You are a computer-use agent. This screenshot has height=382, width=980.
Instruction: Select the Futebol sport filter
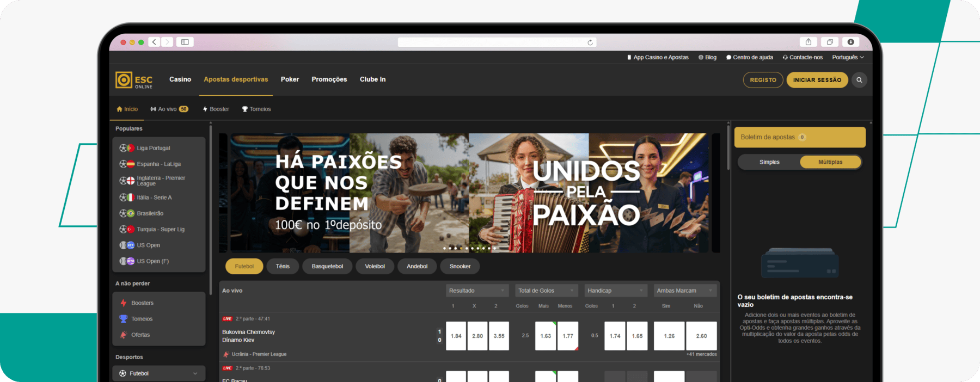tap(244, 266)
